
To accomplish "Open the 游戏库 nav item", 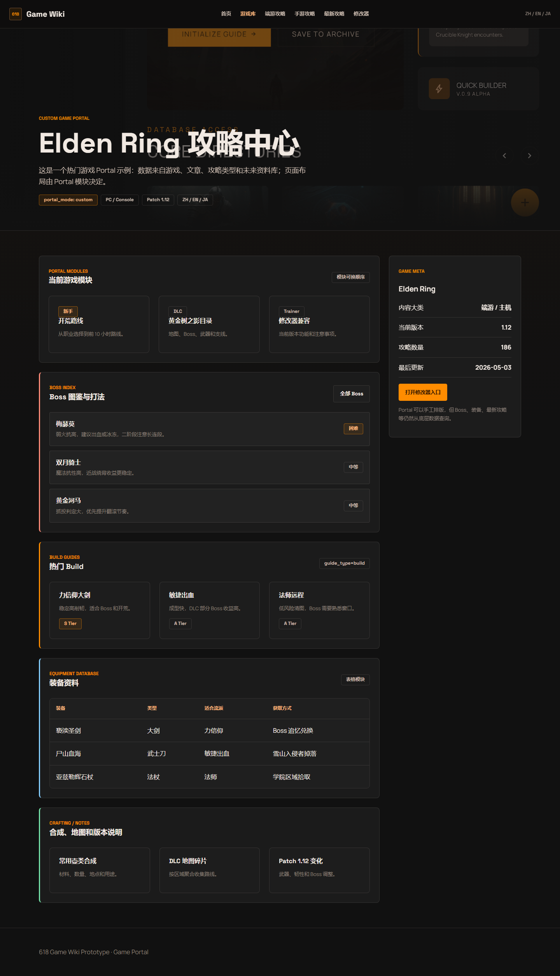I will pos(248,14).
